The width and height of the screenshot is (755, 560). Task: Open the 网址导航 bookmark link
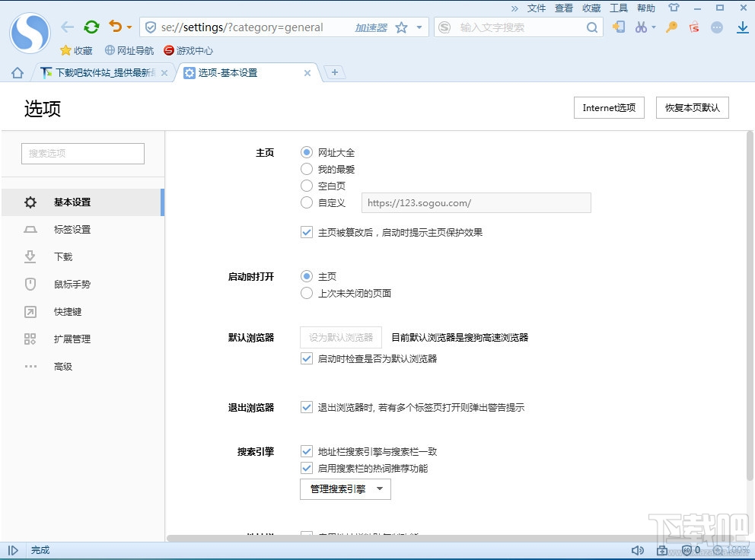point(129,50)
